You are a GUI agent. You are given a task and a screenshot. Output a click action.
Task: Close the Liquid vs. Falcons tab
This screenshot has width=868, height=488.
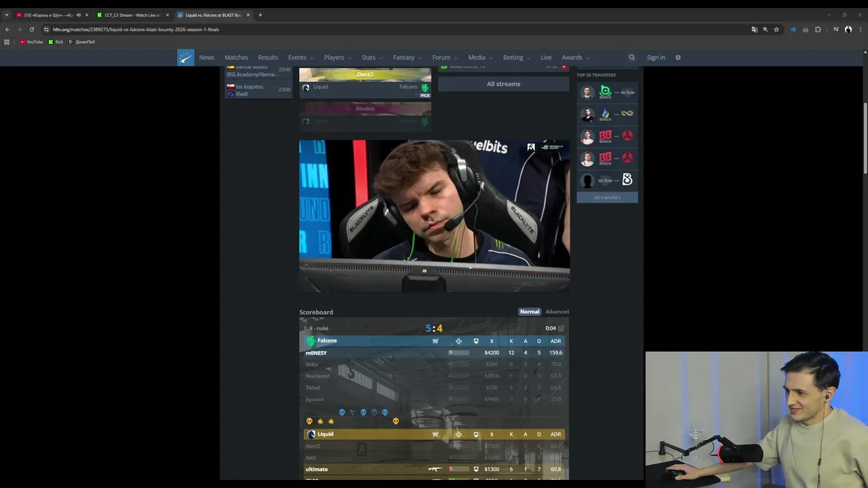pyautogui.click(x=248, y=15)
